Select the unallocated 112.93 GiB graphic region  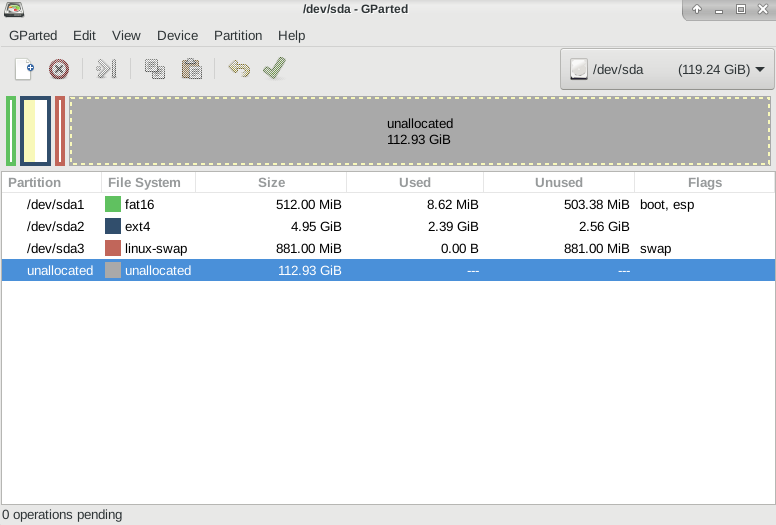[x=420, y=131]
